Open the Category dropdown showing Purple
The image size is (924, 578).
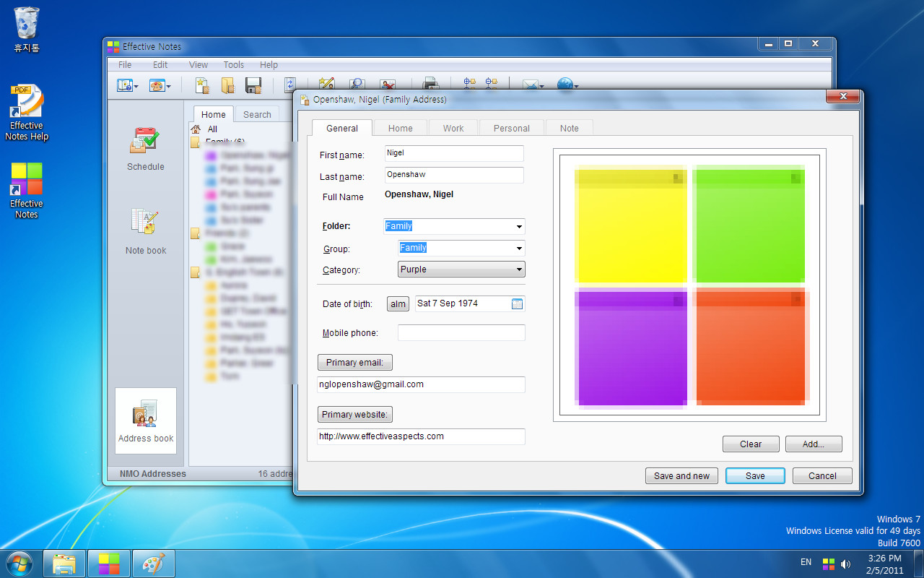coord(461,269)
